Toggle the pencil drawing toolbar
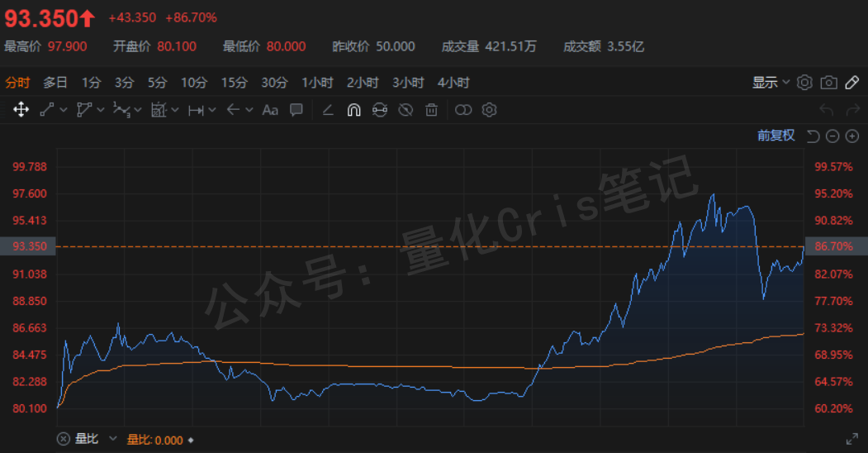Image resolution: width=868 pixels, height=453 pixels. [852, 83]
